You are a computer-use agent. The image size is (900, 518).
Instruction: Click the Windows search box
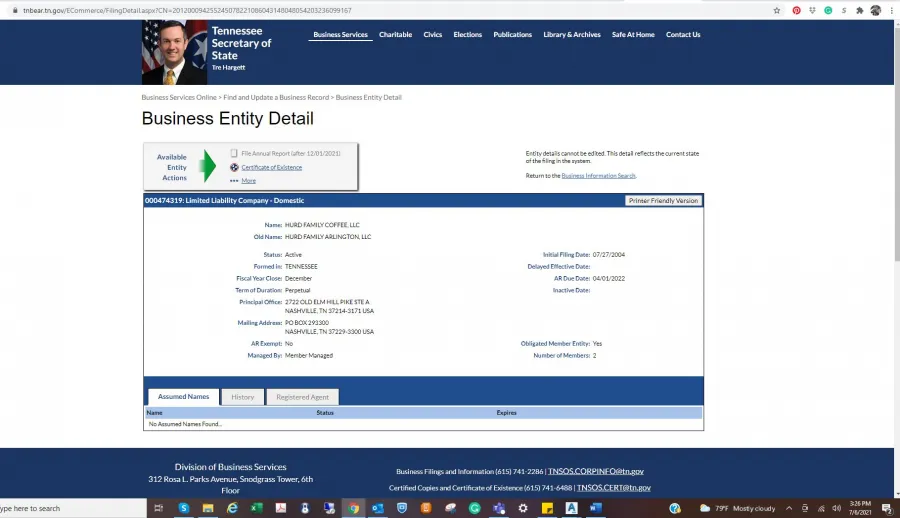pyautogui.click(x=73, y=508)
